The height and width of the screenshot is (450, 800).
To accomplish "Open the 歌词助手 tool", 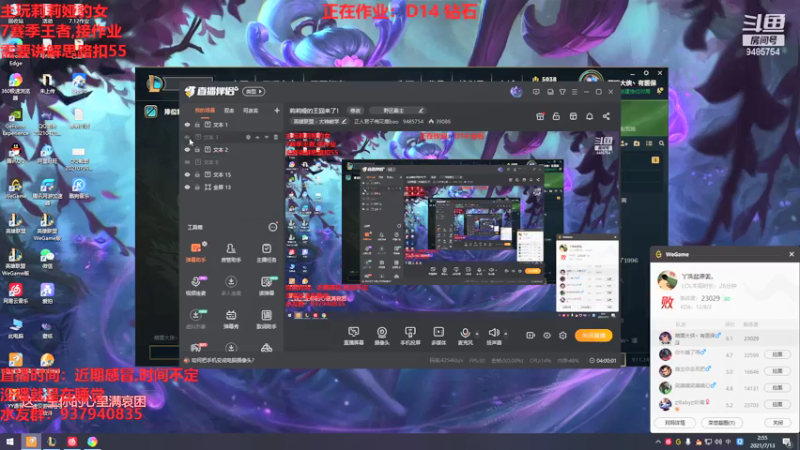I will tap(266, 319).
